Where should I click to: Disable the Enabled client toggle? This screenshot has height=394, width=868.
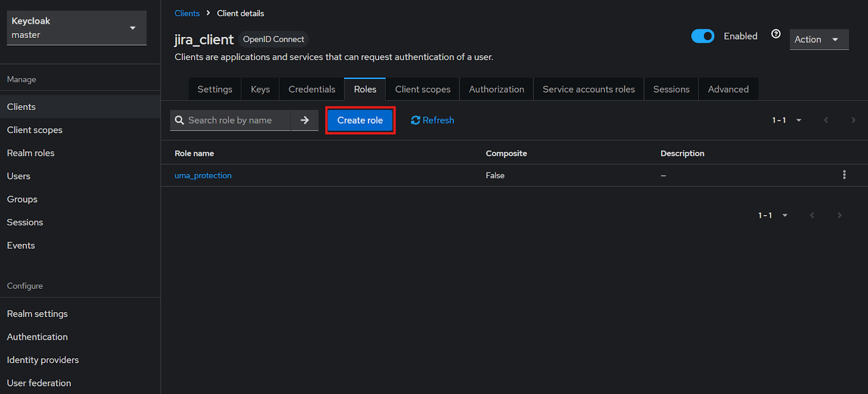[703, 36]
